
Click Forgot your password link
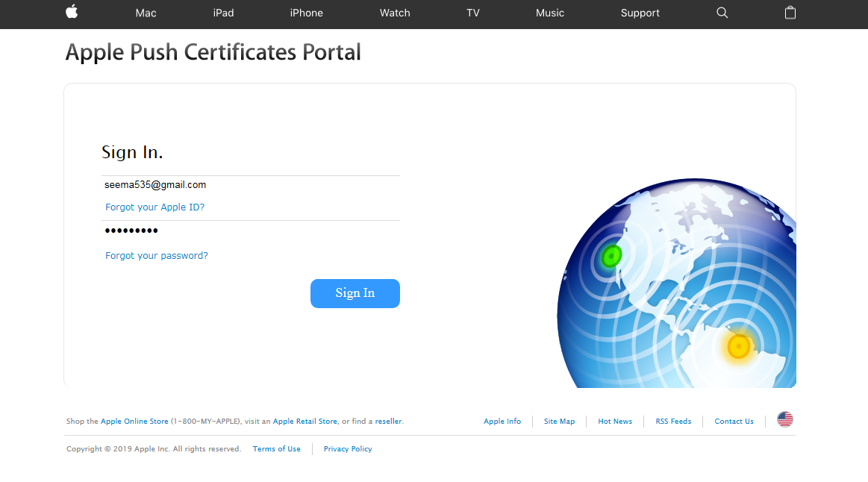[157, 256]
